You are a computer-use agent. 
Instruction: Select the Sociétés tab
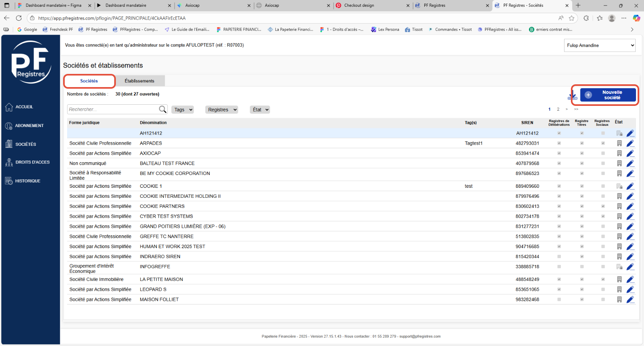89,81
